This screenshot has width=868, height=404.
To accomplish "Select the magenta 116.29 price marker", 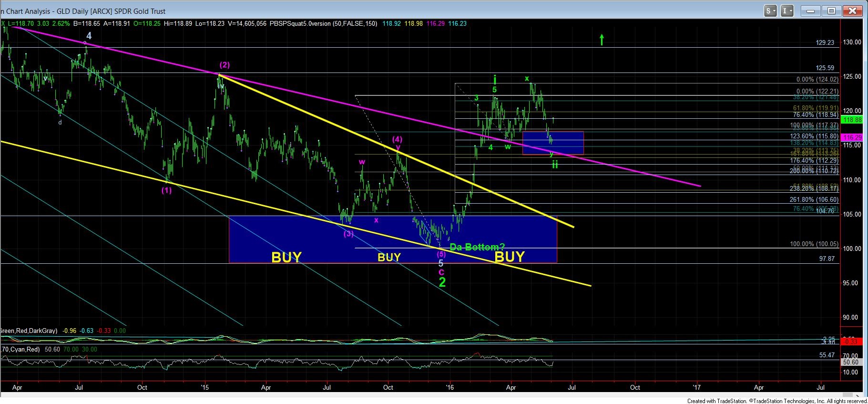I will coord(852,137).
